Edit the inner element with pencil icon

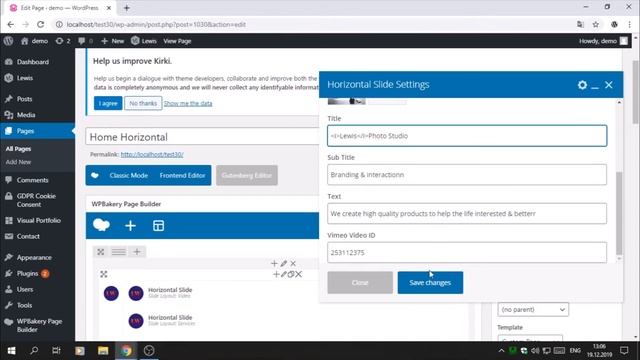click(x=283, y=274)
